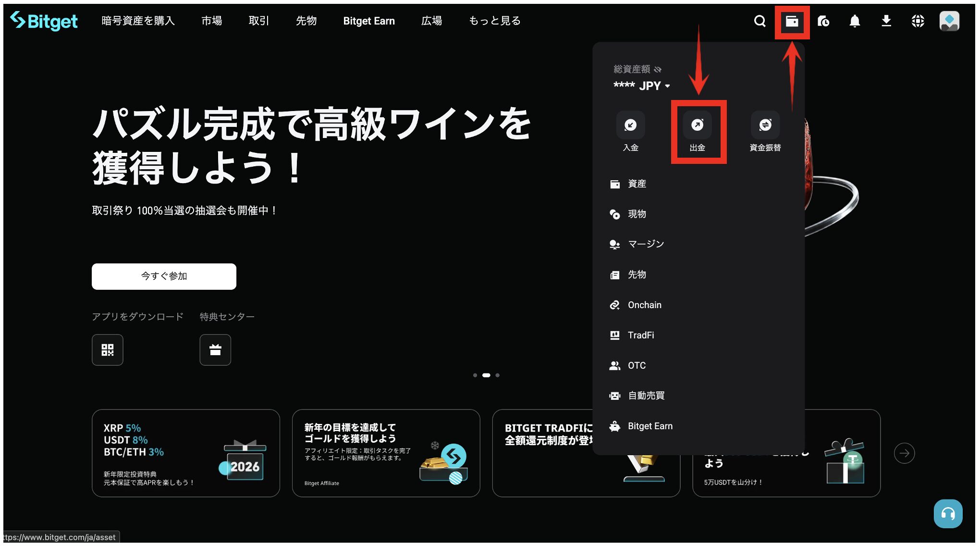Open the 暗号資産を購入 navigation menu

[138, 21]
